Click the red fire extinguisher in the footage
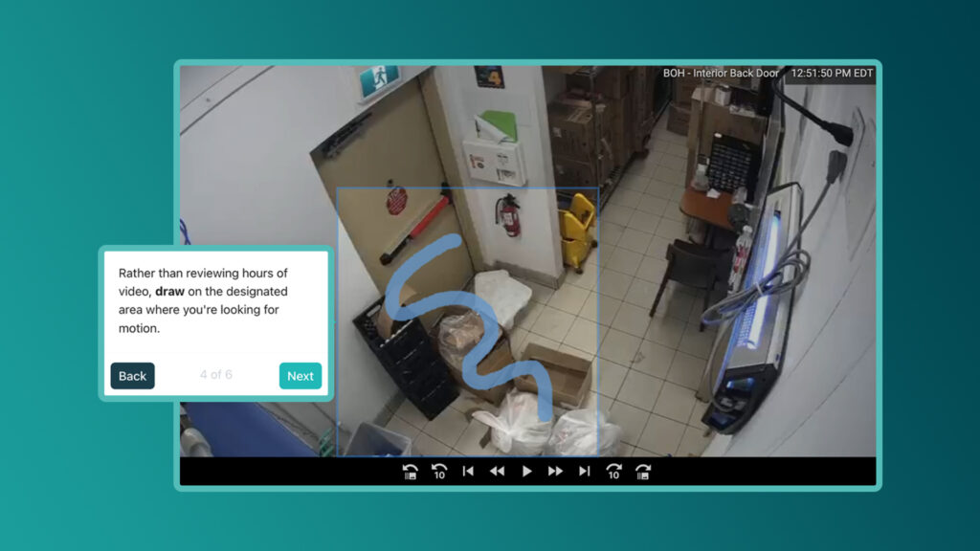 click(x=510, y=214)
